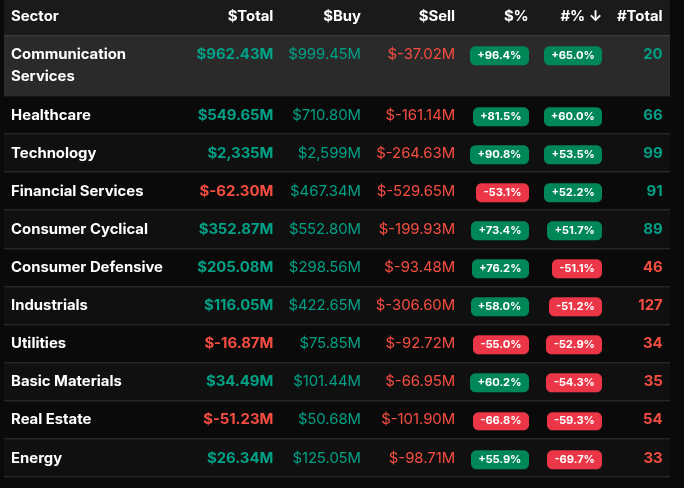Sort table by $Buy column header
The width and height of the screenshot is (684, 488).
(341, 16)
